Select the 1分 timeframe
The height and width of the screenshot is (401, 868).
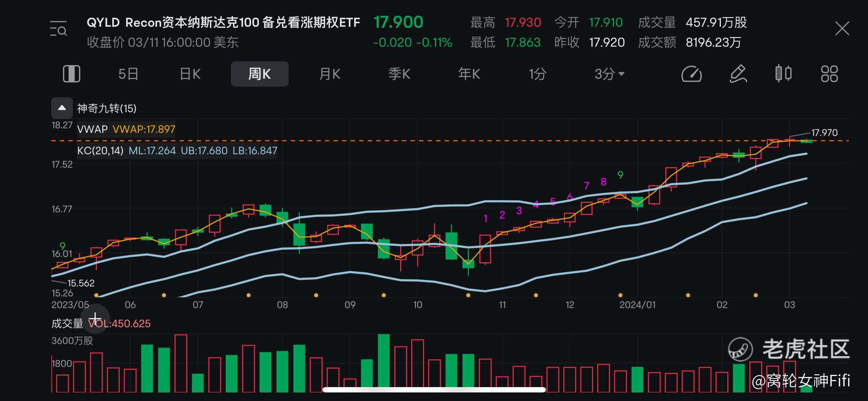(538, 74)
